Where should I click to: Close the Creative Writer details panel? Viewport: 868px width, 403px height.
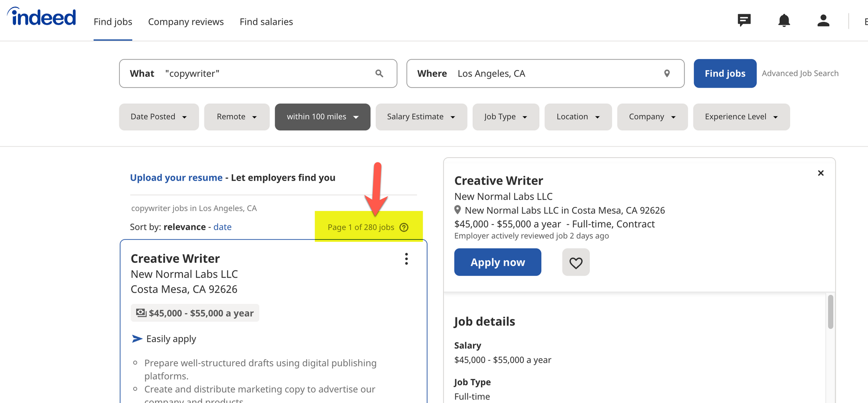point(821,173)
